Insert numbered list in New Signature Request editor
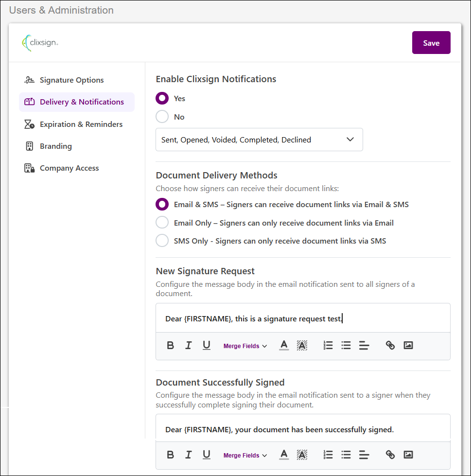Screen dimensions: 471x476 (x=328, y=345)
